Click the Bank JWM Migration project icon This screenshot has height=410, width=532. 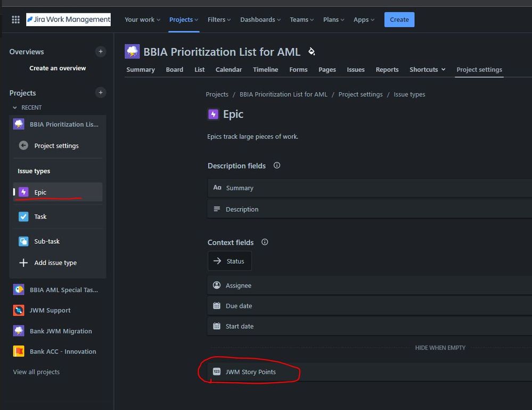coord(19,331)
